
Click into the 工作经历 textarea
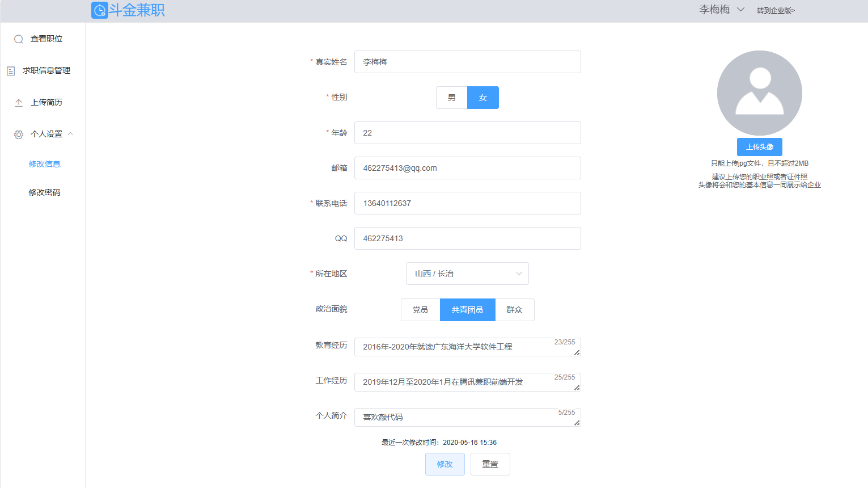(x=468, y=382)
